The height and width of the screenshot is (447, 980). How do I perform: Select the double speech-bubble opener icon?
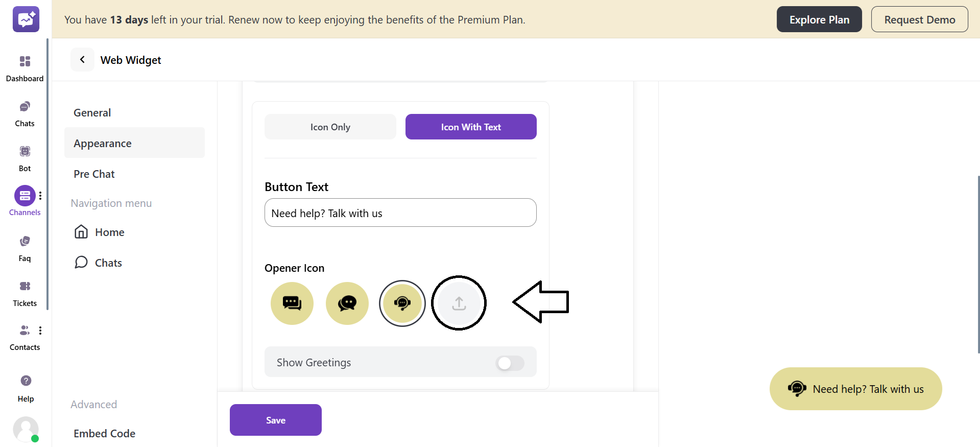(x=347, y=303)
